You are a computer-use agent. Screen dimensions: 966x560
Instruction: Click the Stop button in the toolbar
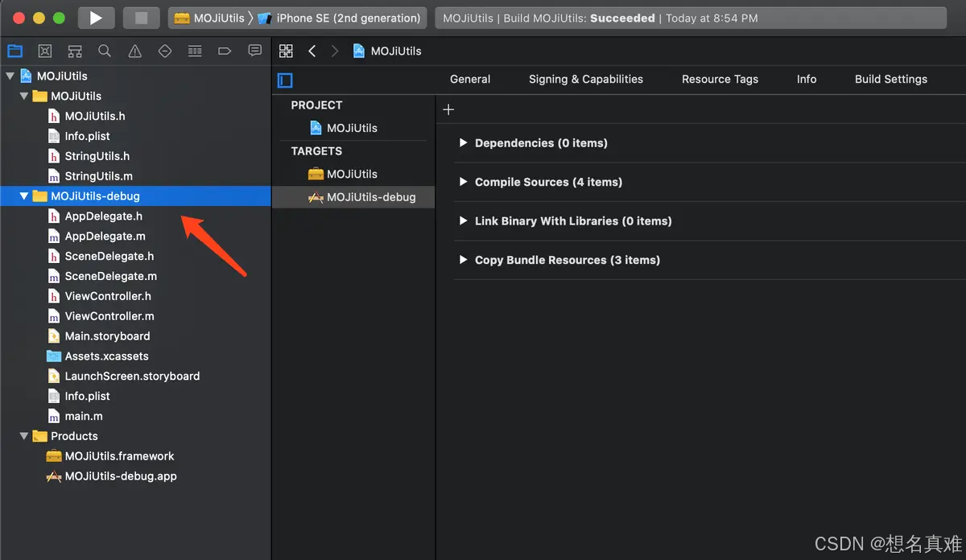141,18
